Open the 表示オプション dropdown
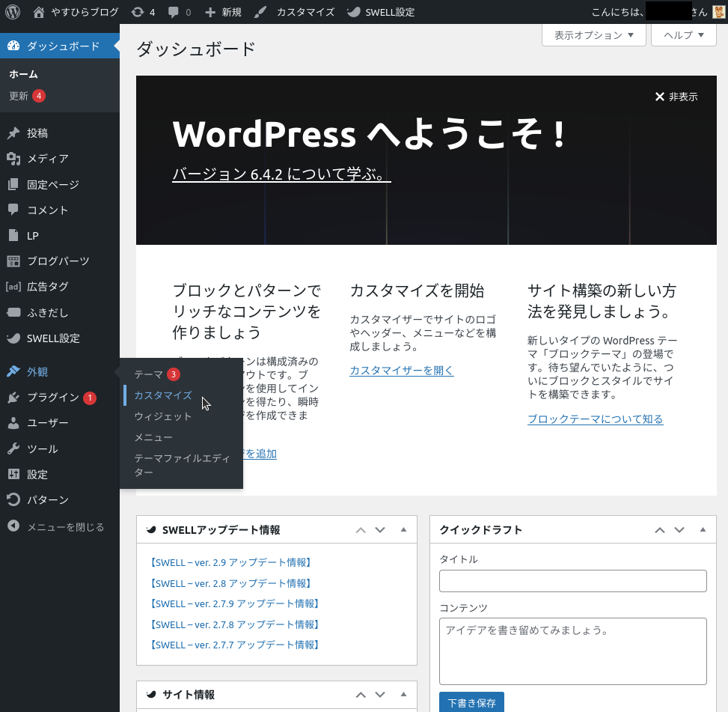This screenshot has width=728, height=712. coord(593,35)
